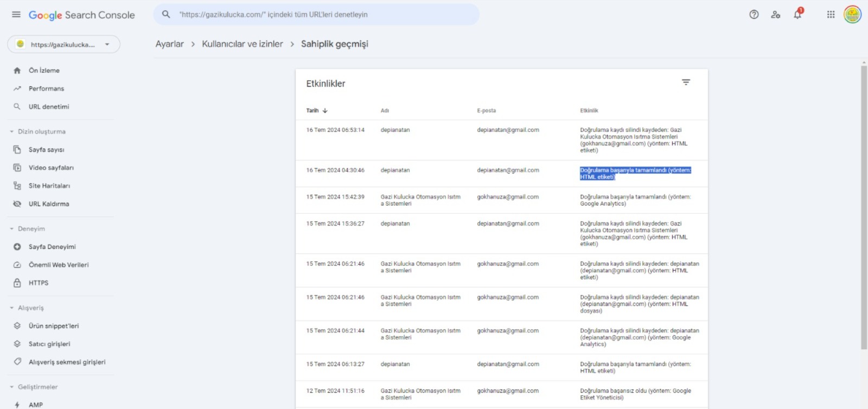This screenshot has height=409, width=868.
Task: Click the Video sayfaları icon
Action: pos(17,168)
